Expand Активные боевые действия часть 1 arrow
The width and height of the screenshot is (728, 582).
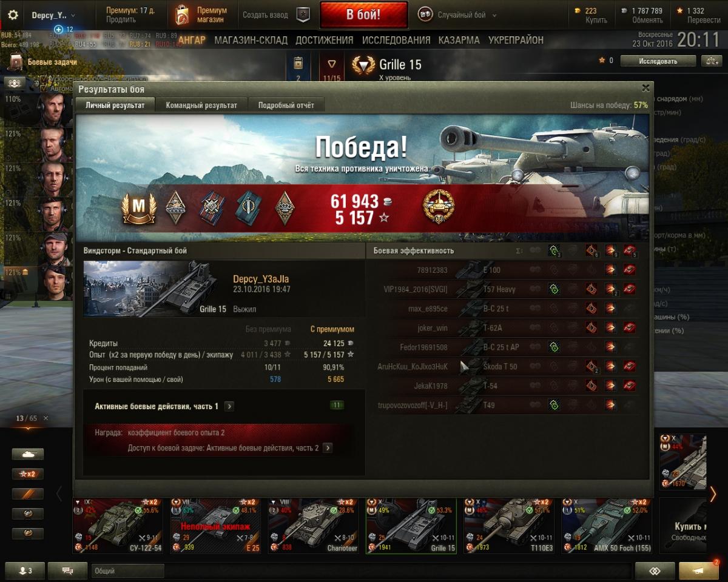(229, 406)
